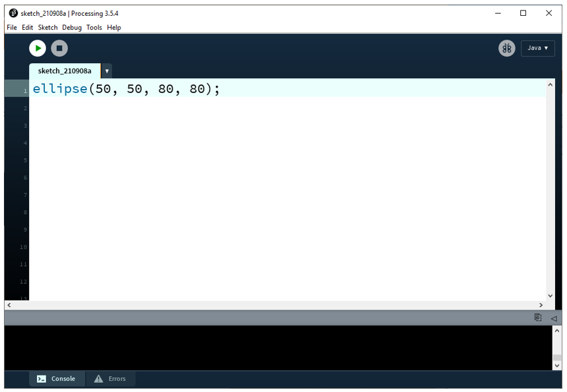Image resolution: width=567 pixels, height=392 pixels.
Task: Click the console scroll up arrow
Action: pyautogui.click(x=557, y=331)
